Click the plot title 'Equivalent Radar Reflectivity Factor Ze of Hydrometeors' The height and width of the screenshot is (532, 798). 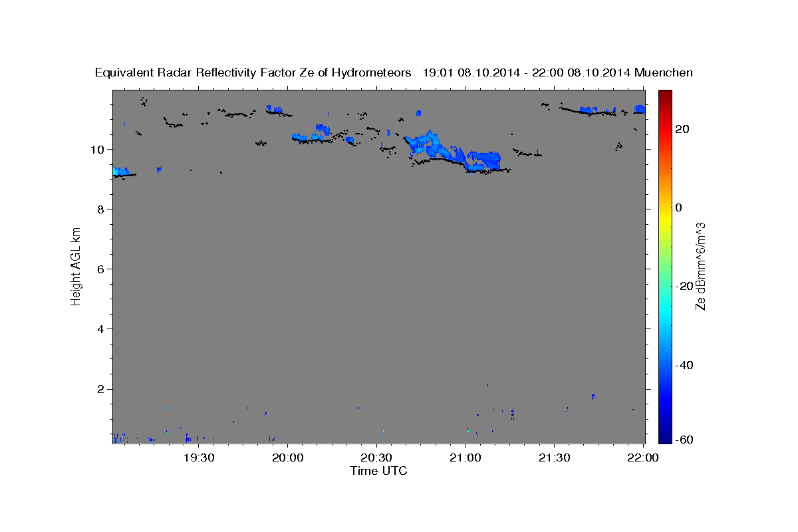[253, 72]
